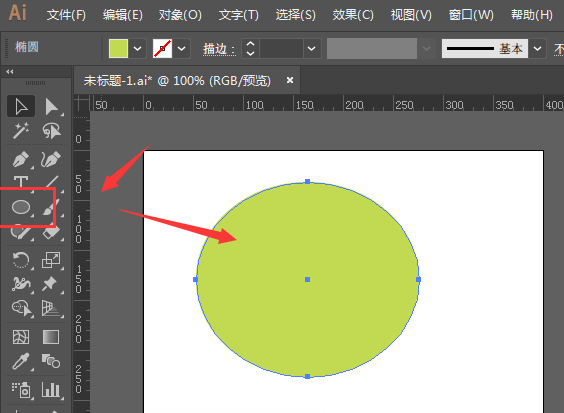Pick the Column Graph tool
This screenshot has height=413, width=564.
tap(51, 390)
